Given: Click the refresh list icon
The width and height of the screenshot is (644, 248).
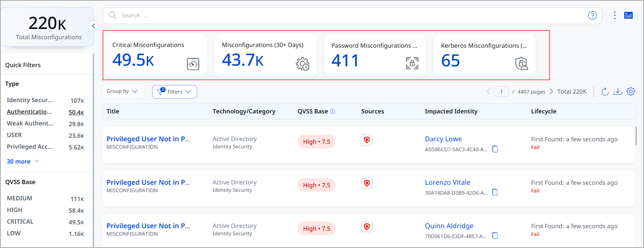Looking at the screenshot, I should point(605,92).
